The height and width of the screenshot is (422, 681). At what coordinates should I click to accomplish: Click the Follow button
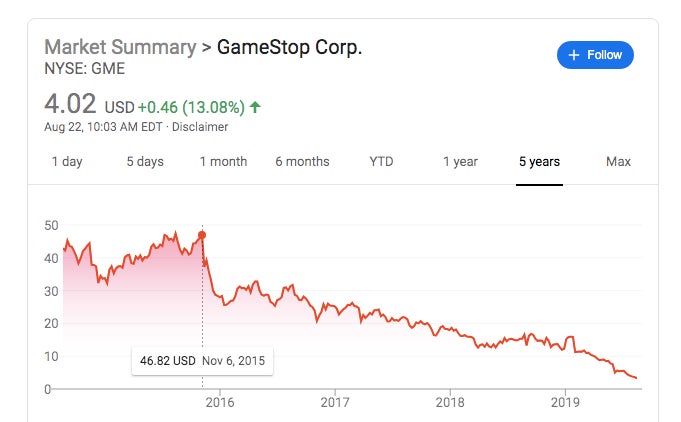595,55
